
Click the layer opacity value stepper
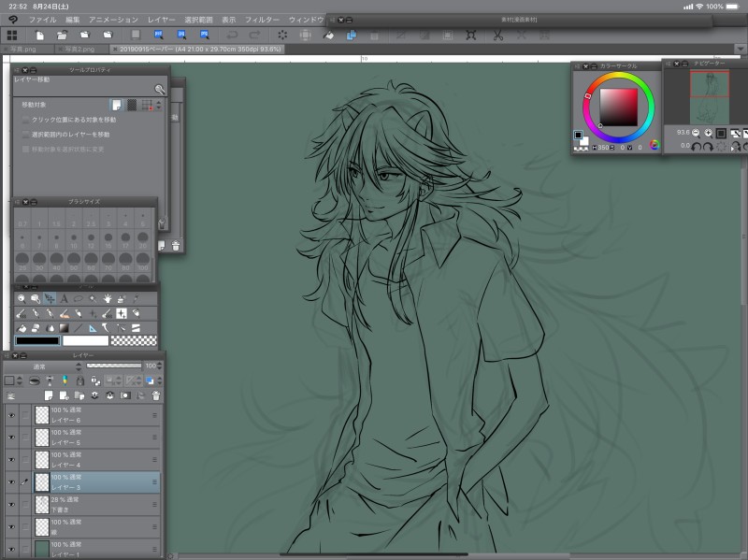(160, 366)
